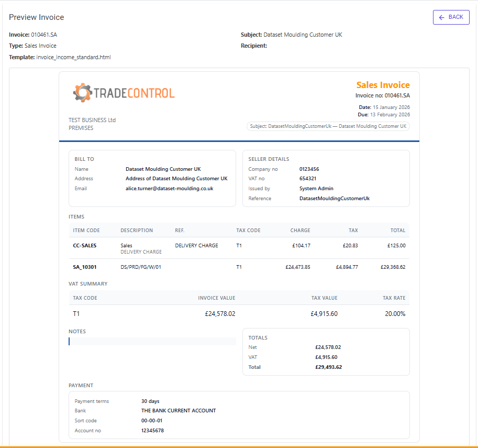Click 'Address of Dataset Moulding Customer UK'

pos(176,179)
